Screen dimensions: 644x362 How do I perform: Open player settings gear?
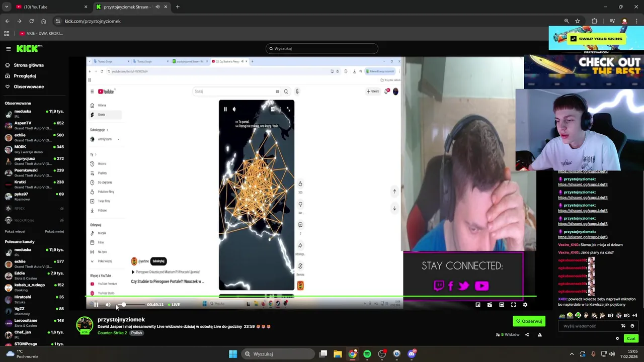[x=525, y=305]
